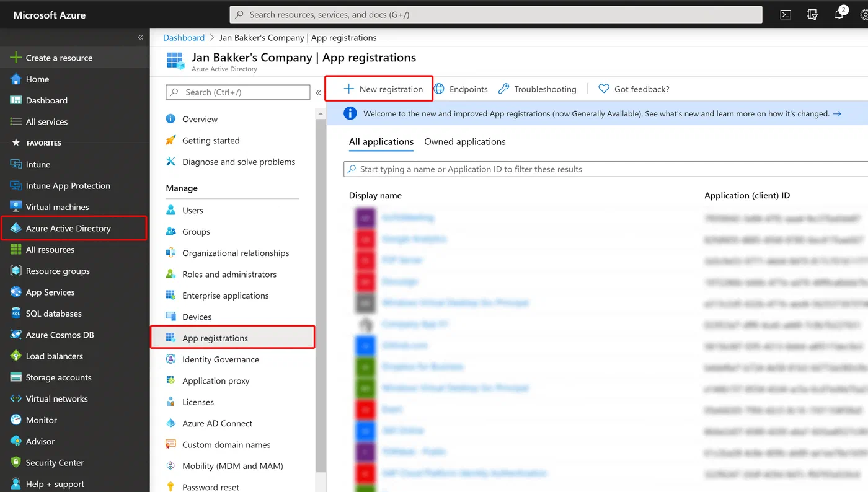Click the Virtual machines icon
Image resolution: width=868 pixels, height=492 pixels.
coord(15,207)
